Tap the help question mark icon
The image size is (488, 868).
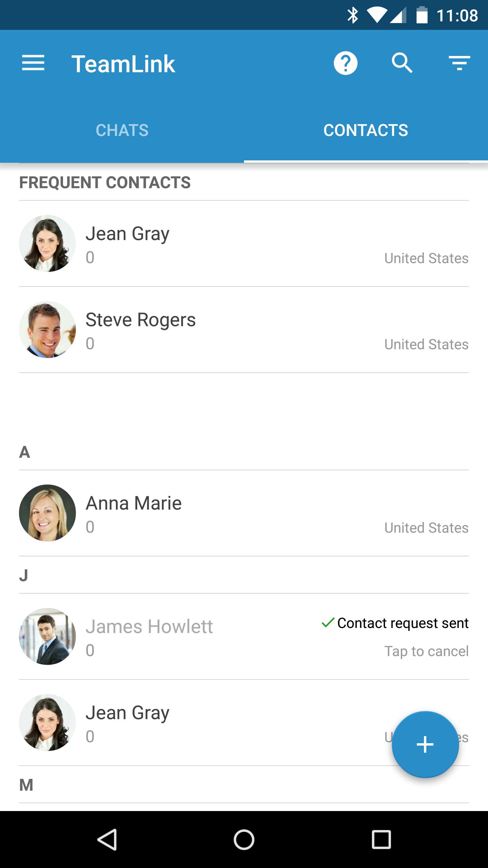pyautogui.click(x=345, y=63)
